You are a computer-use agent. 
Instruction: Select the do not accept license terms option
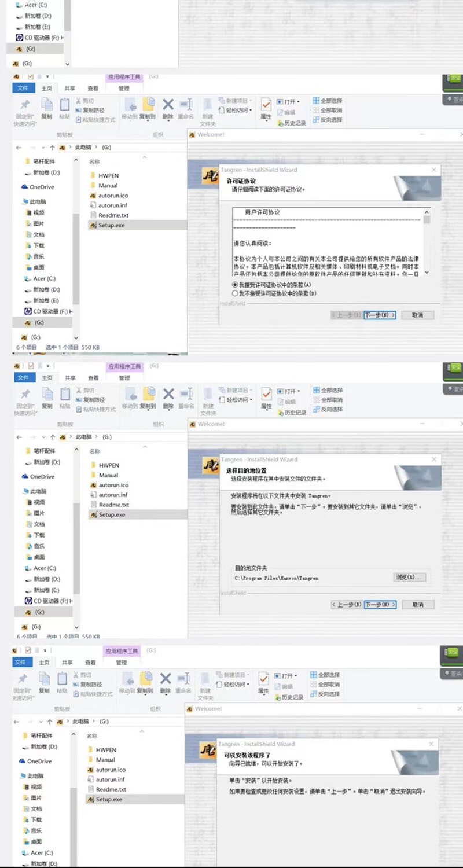235,293
